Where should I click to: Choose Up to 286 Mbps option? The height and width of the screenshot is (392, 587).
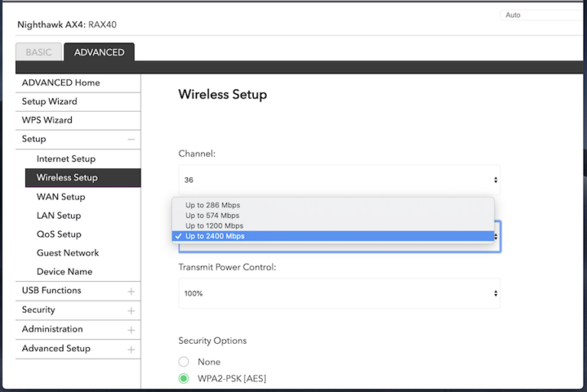click(x=212, y=205)
